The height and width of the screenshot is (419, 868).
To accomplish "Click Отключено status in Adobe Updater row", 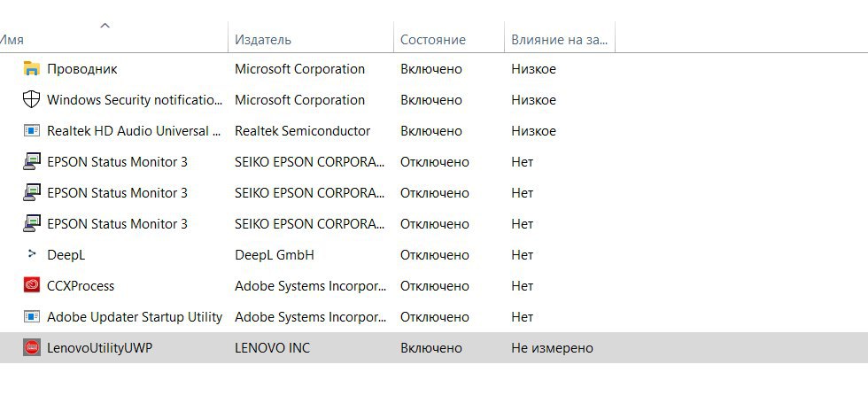I will (x=435, y=317).
